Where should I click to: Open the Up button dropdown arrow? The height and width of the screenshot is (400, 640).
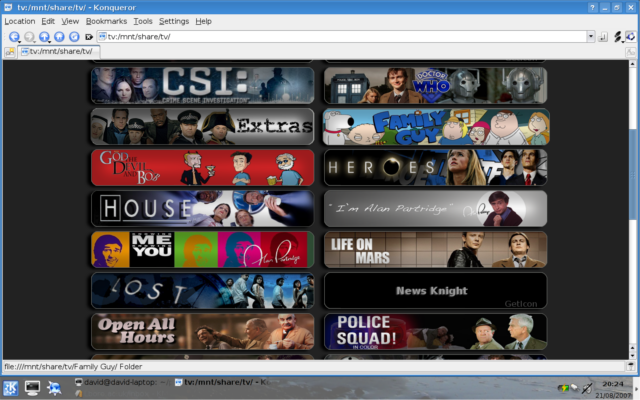(x=49, y=42)
